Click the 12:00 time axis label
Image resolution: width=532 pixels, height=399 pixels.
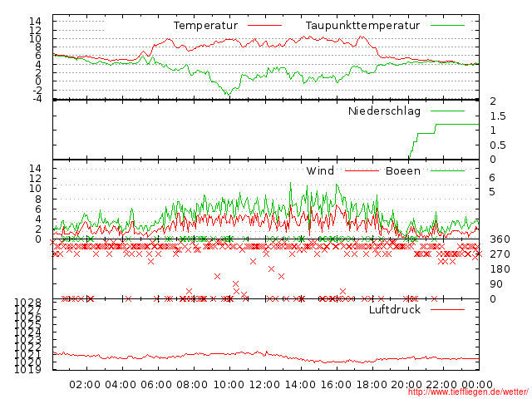[x=264, y=385]
